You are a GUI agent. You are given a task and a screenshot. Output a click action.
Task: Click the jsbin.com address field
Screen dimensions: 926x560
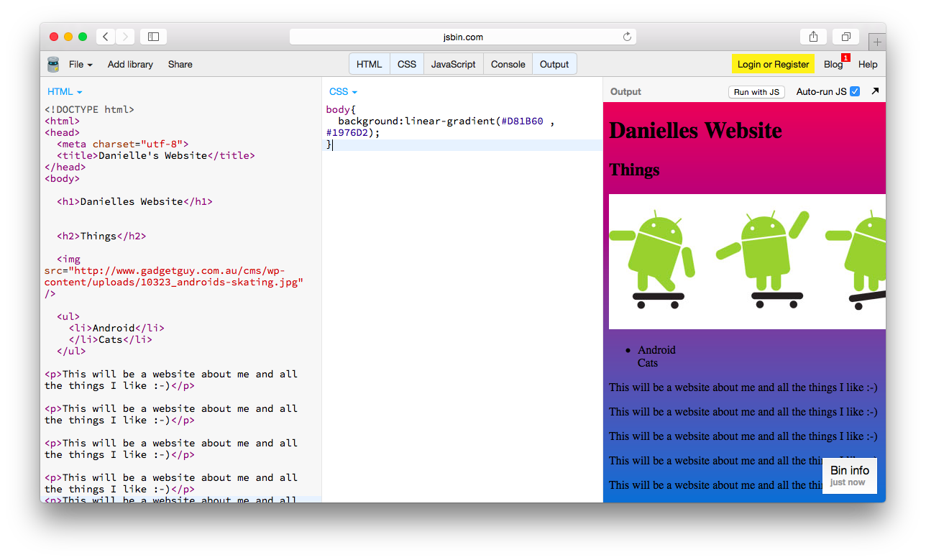[463, 37]
